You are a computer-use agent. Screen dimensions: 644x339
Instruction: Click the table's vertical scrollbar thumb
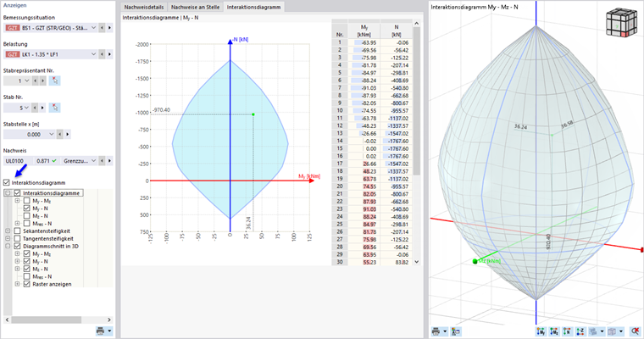[x=416, y=102]
